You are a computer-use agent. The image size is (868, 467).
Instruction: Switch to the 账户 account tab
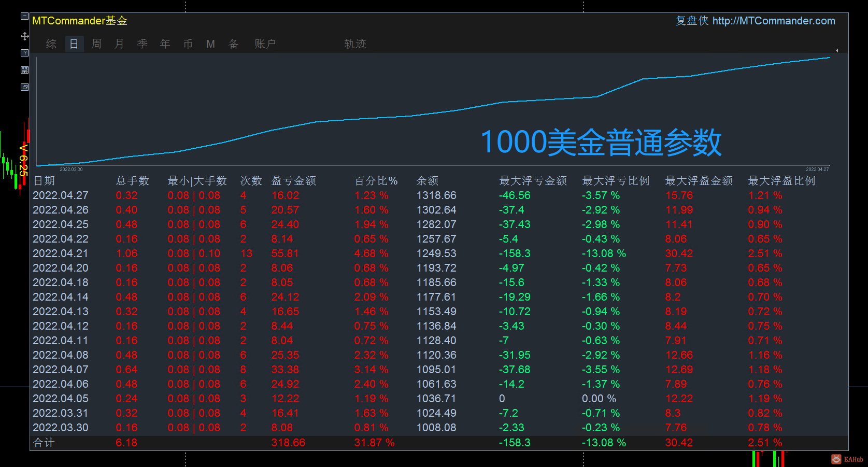click(265, 44)
